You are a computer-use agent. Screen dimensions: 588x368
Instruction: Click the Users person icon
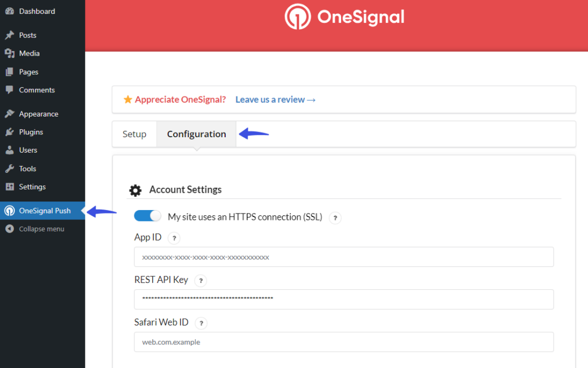(x=10, y=150)
